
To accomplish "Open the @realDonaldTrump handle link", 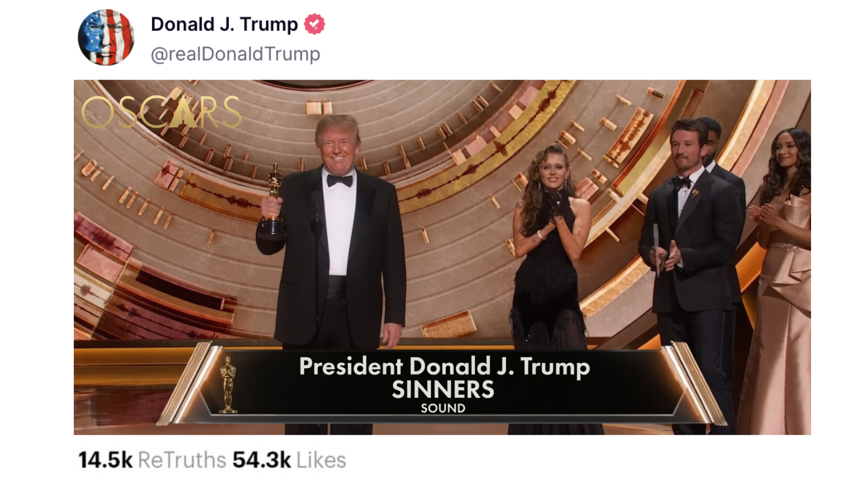I will [235, 54].
